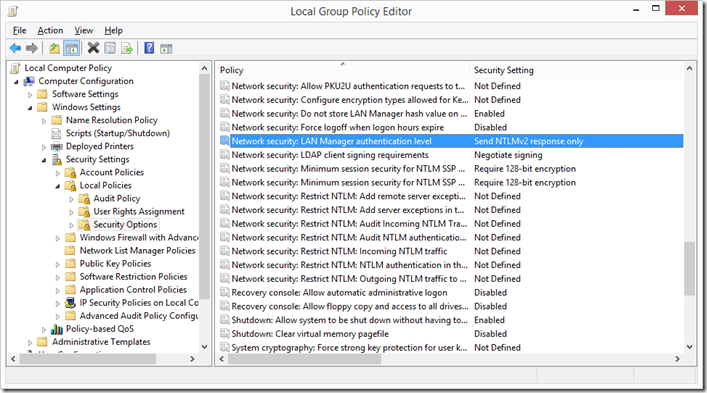Expand the Name Resolution Policy node
This screenshot has height=393, width=707.
[x=44, y=121]
